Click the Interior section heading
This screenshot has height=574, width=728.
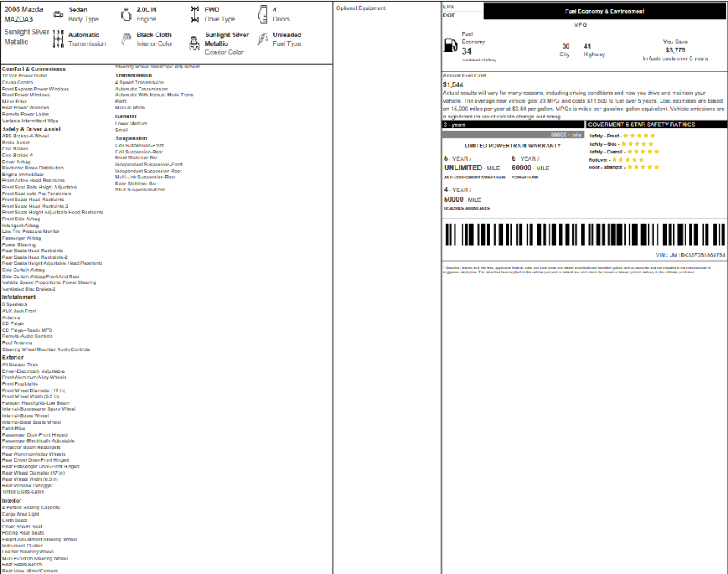11,500
